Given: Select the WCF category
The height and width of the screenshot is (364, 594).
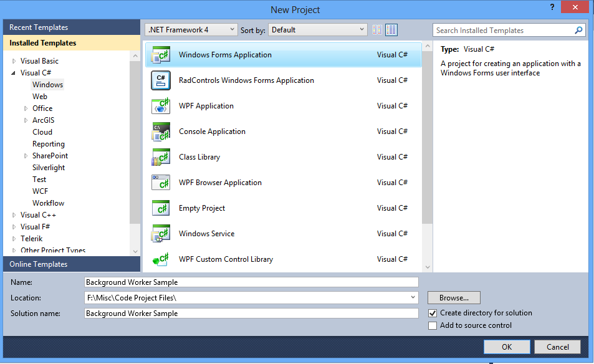Looking at the screenshot, I should (x=40, y=191).
